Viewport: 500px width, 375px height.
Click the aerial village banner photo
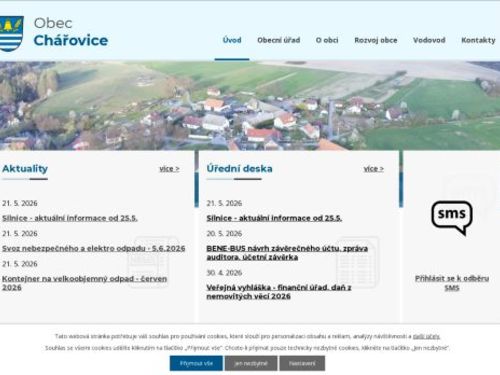250,105
